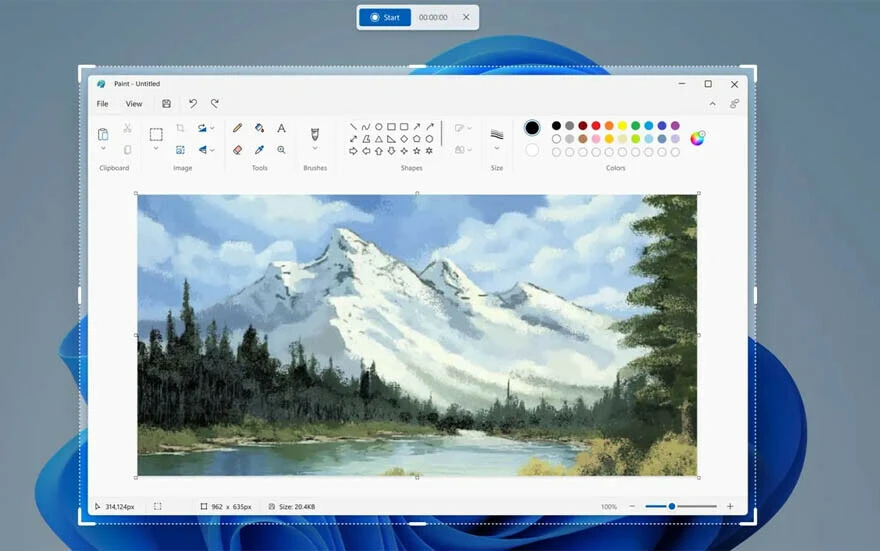This screenshot has width=880, height=551.
Task: Select the Text tool
Action: (281, 128)
